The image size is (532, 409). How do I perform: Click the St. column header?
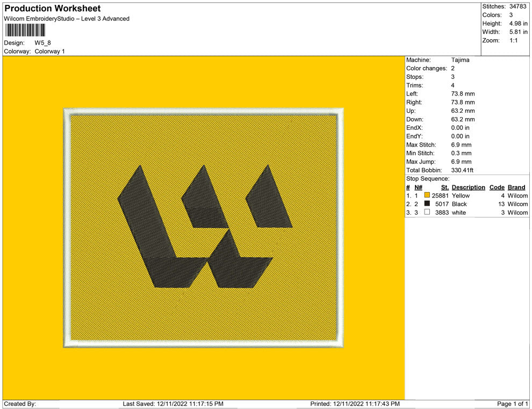click(x=444, y=187)
